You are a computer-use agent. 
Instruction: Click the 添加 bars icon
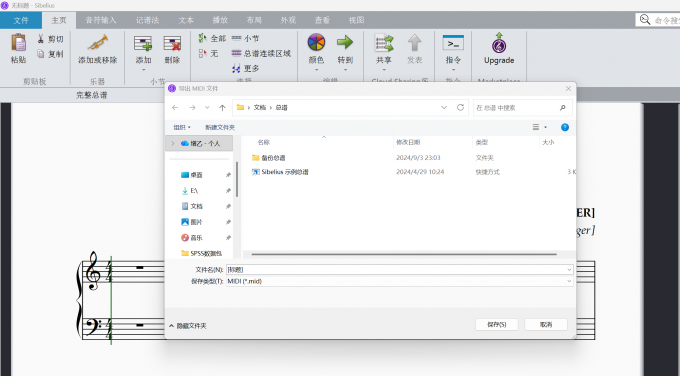pyautogui.click(x=143, y=43)
